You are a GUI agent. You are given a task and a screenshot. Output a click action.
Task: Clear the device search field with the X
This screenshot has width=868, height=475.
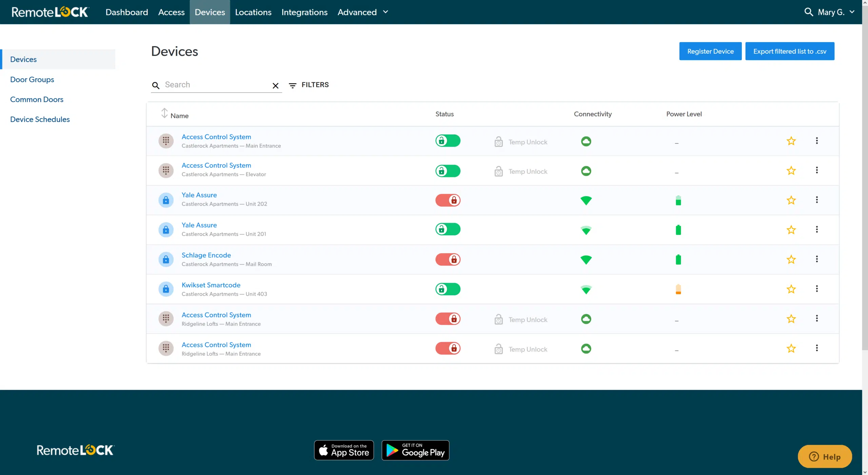click(x=276, y=86)
